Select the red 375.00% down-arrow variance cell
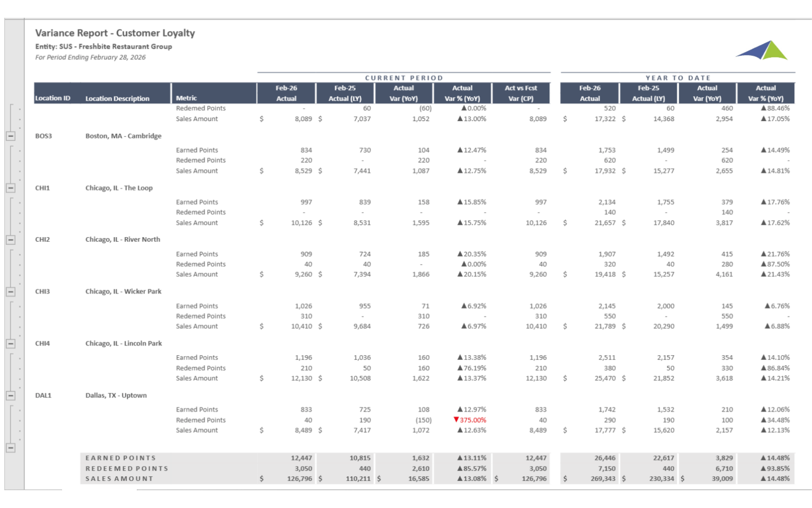This screenshot has height=508, width=812. click(469, 420)
